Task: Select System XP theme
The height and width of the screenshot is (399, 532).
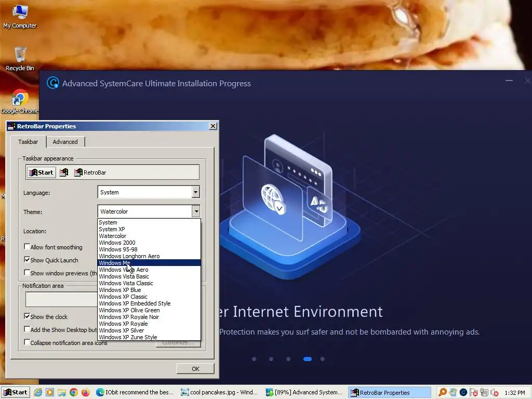Action: click(149, 229)
